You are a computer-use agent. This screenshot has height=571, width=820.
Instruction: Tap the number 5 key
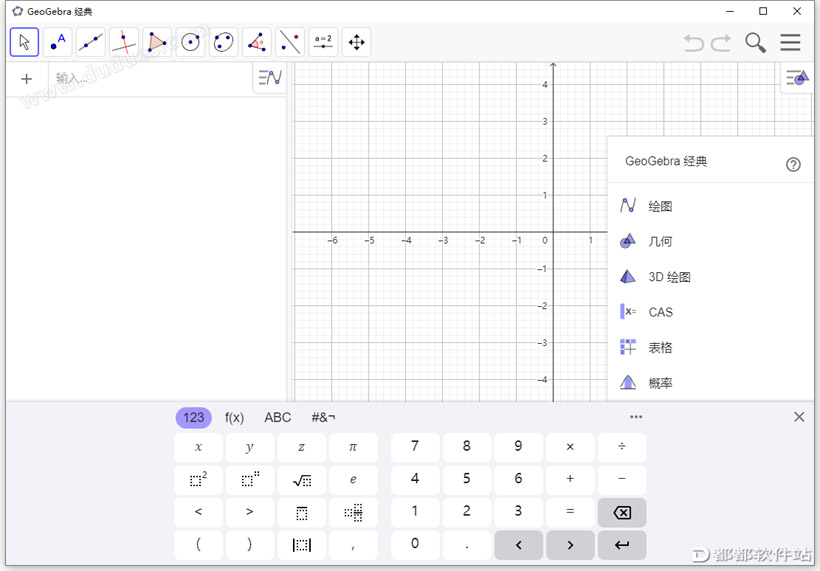[466, 479]
